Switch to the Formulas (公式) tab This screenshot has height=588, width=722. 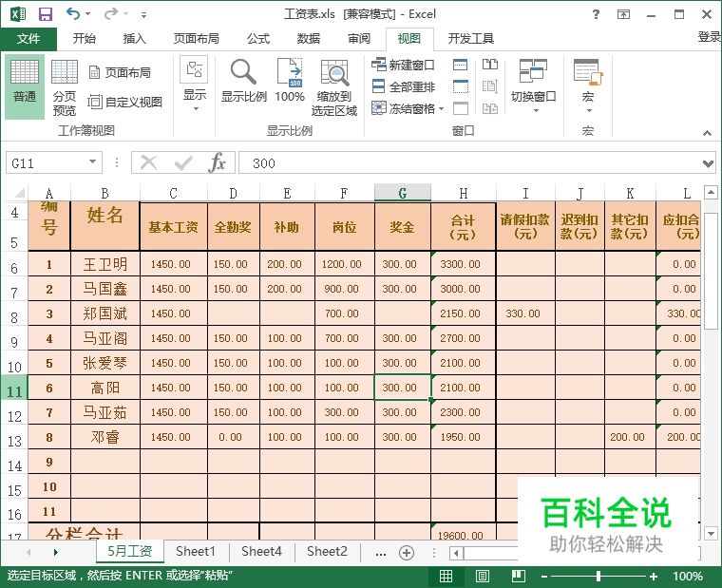258,39
